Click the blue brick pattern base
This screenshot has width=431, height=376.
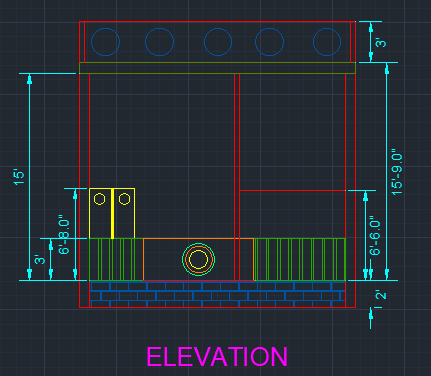pos(217,294)
